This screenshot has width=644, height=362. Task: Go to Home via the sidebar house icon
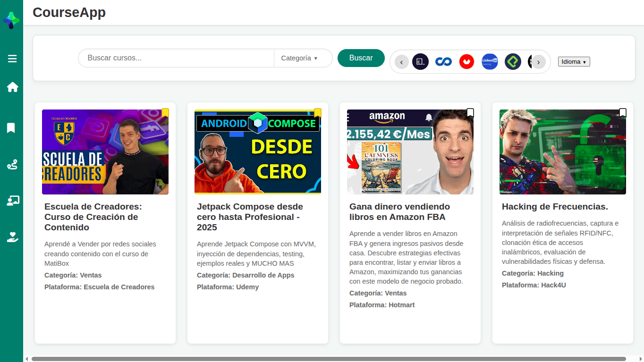pyautogui.click(x=12, y=87)
